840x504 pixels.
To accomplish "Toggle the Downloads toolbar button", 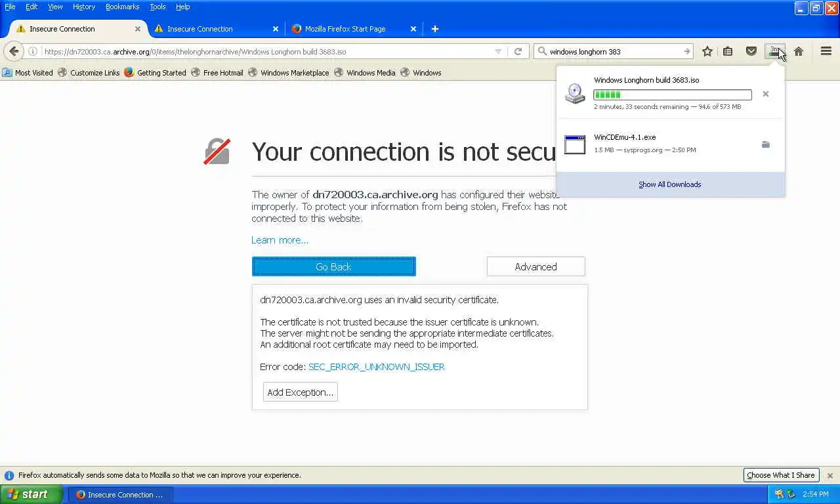I will pyautogui.click(x=775, y=51).
